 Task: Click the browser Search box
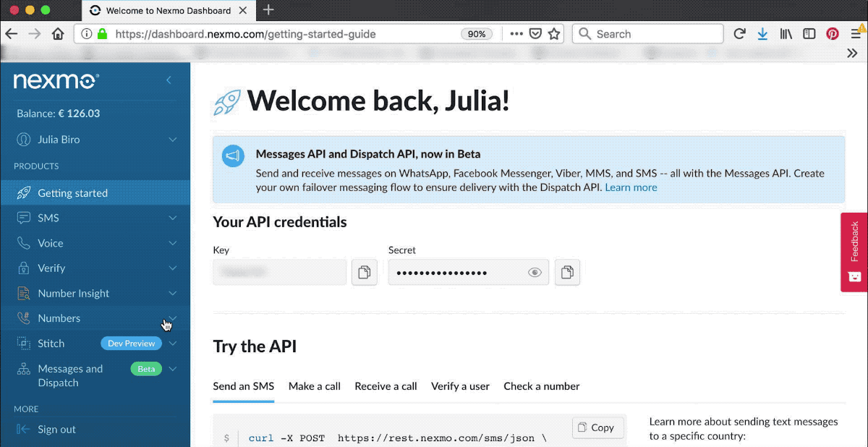[647, 34]
